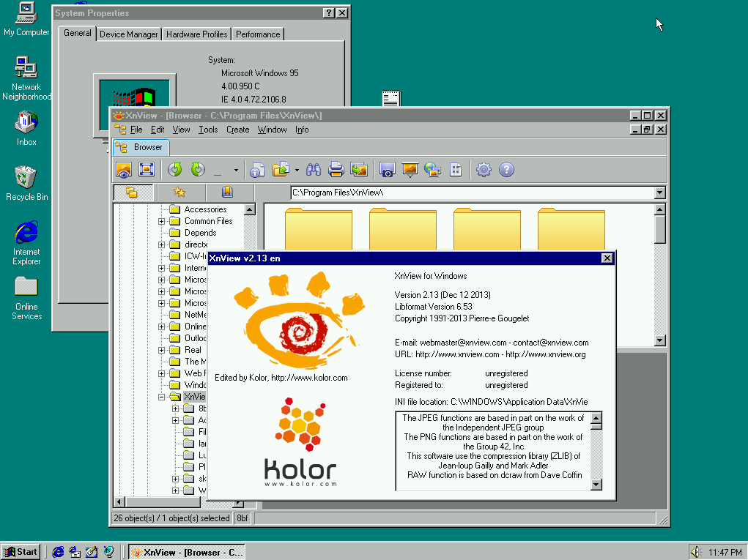Switch to Performance tab in System Properties
This screenshot has height=560, width=748.
pos(258,34)
